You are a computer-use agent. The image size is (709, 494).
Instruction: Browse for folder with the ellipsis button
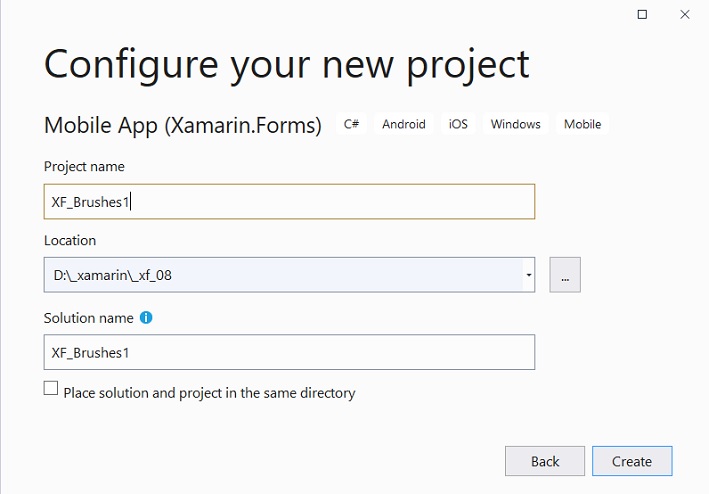(565, 275)
